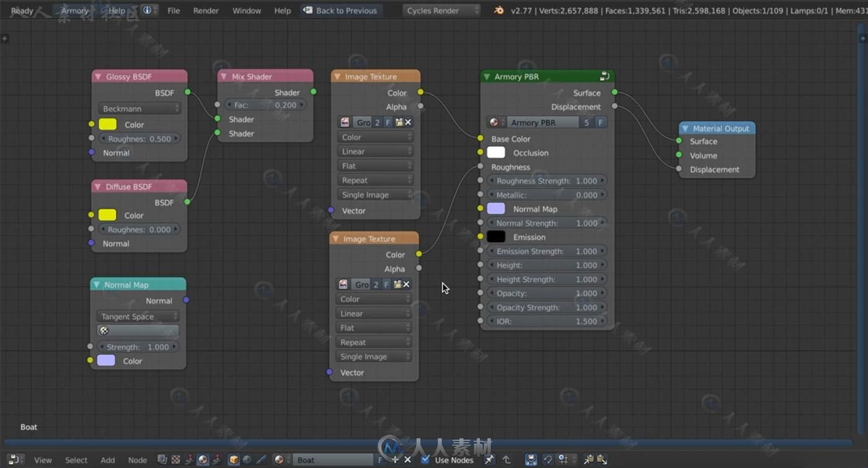Open Flat projection dropdown in lower Image Texture
This screenshot has width=868, height=468.
tap(373, 328)
